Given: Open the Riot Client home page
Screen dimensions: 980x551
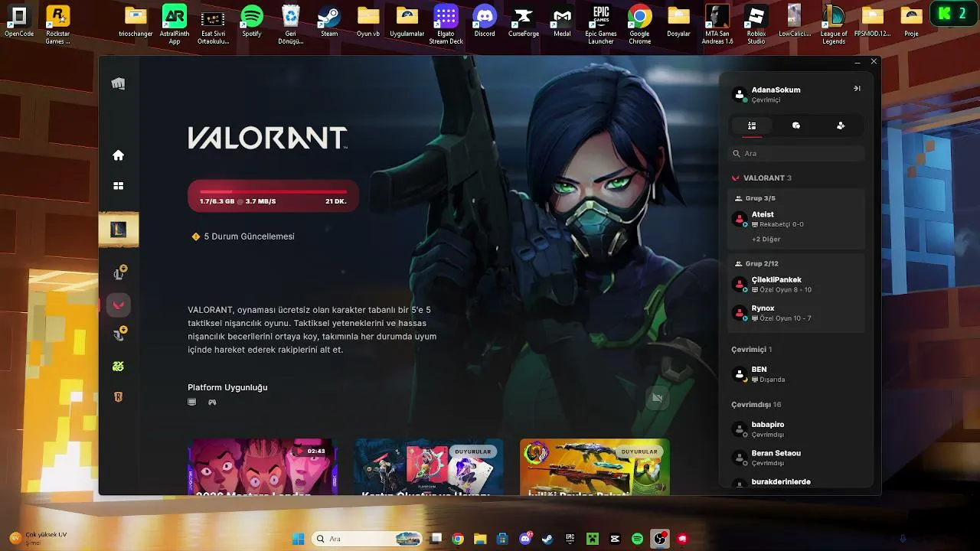Looking at the screenshot, I should click(x=118, y=155).
